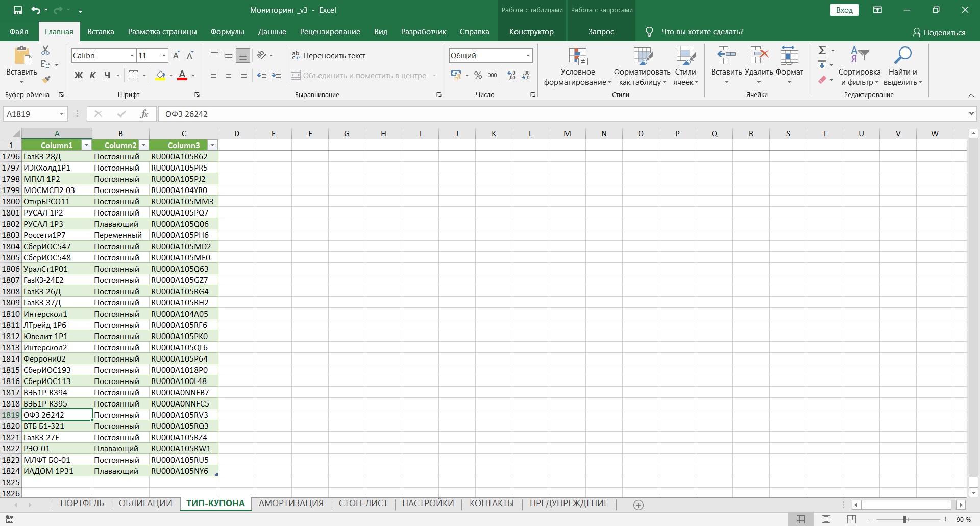
Task: Open the Общий number format dropdown
Action: click(528, 55)
